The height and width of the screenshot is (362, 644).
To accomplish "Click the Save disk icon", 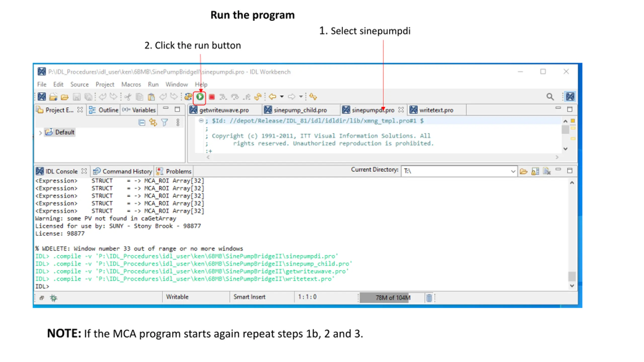I will click(x=76, y=97).
